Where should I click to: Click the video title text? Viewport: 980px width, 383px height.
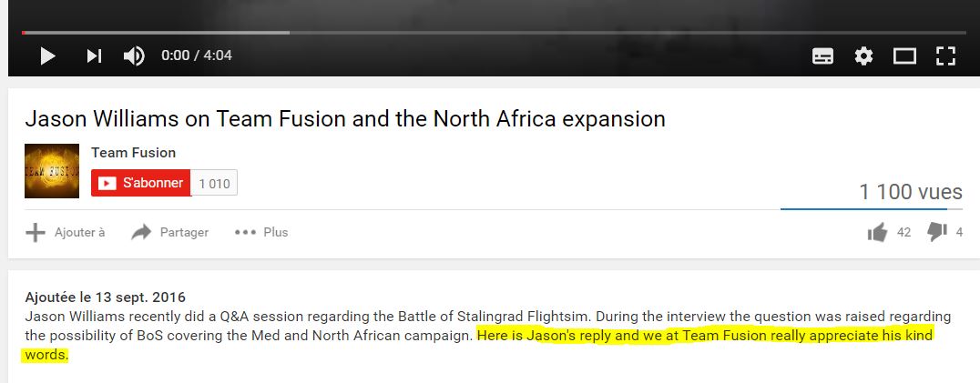pyautogui.click(x=345, y=118)
